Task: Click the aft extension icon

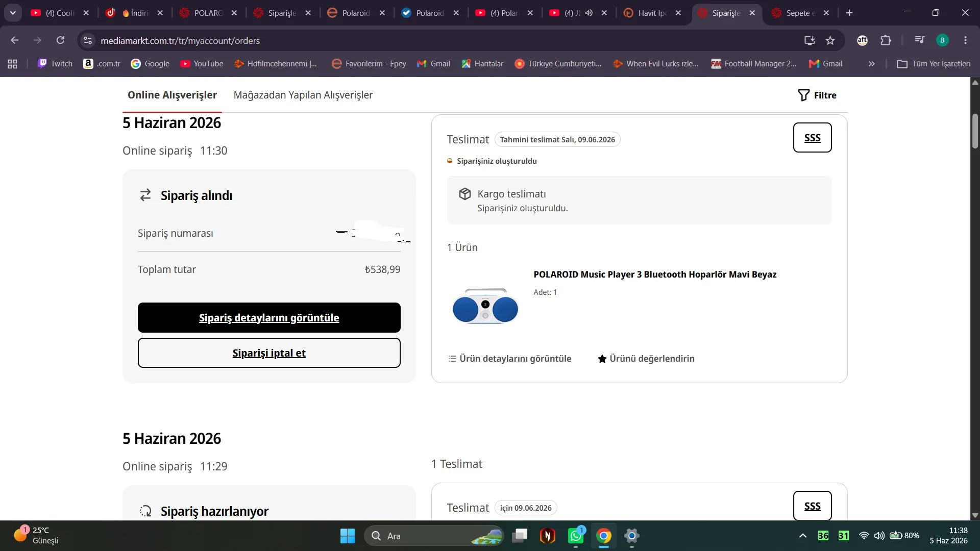Action: tap(863, 40)
